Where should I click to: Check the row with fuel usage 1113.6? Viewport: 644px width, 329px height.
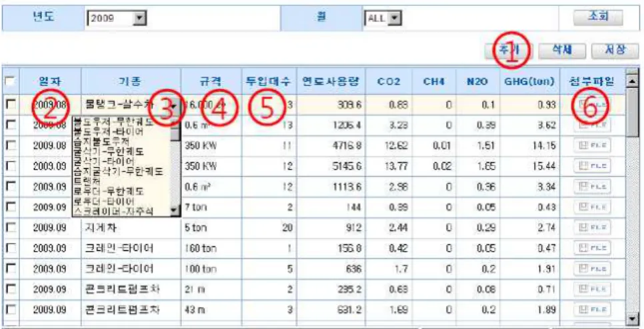[10, 187]
